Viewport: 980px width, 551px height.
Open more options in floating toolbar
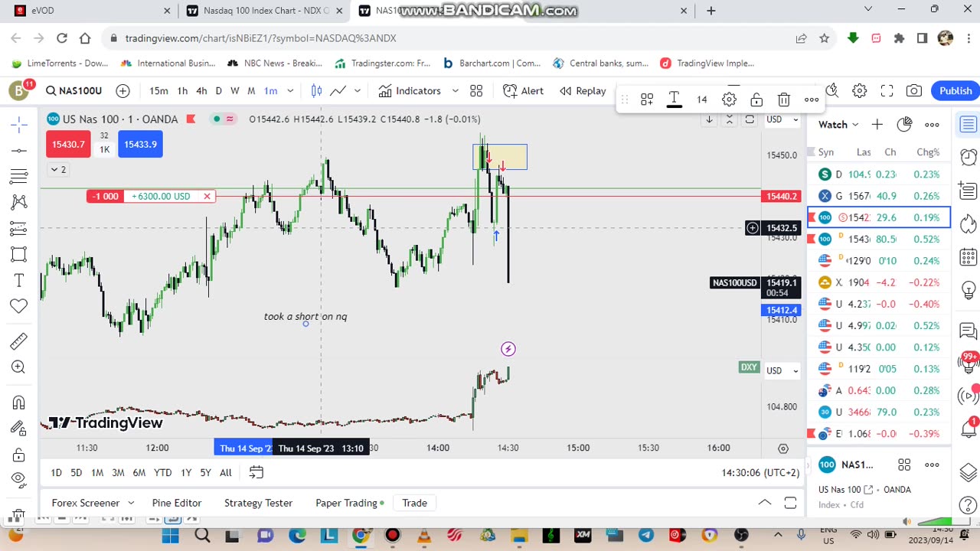812,99
